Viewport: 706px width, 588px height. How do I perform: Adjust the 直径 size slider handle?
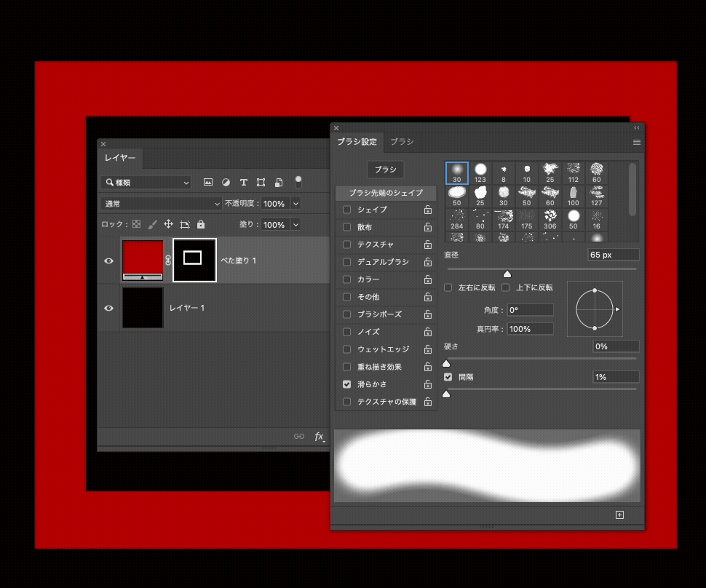[x=507, y=274]
